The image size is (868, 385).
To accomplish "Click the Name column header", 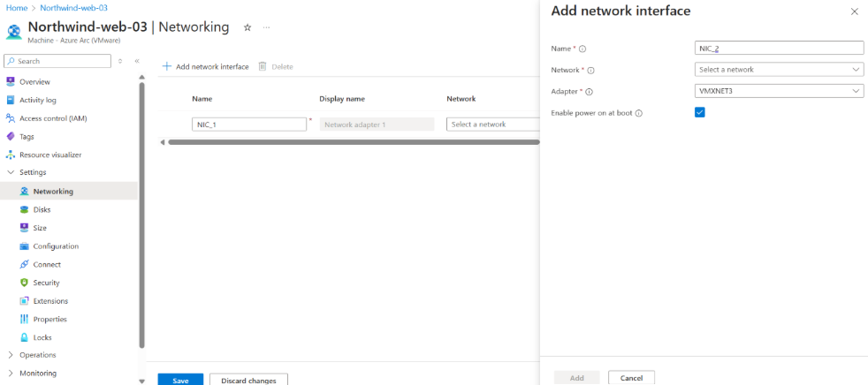I will 202,99.
